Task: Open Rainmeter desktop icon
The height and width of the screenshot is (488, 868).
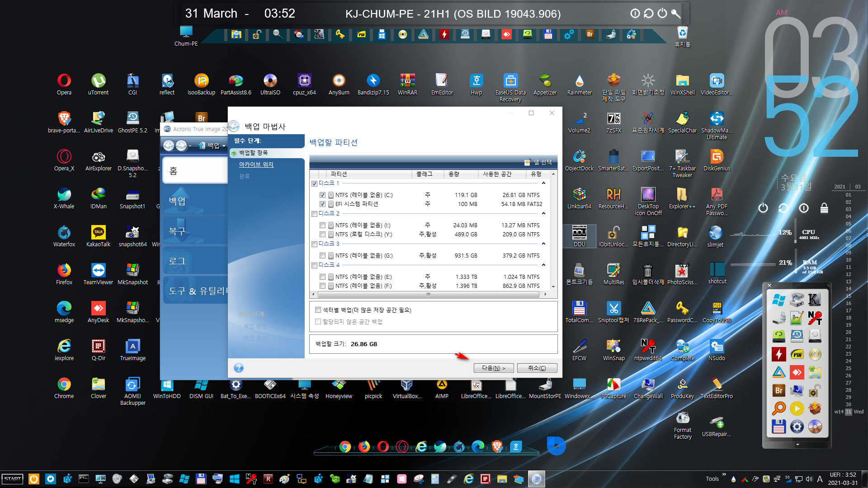Action: pos(579,84)
